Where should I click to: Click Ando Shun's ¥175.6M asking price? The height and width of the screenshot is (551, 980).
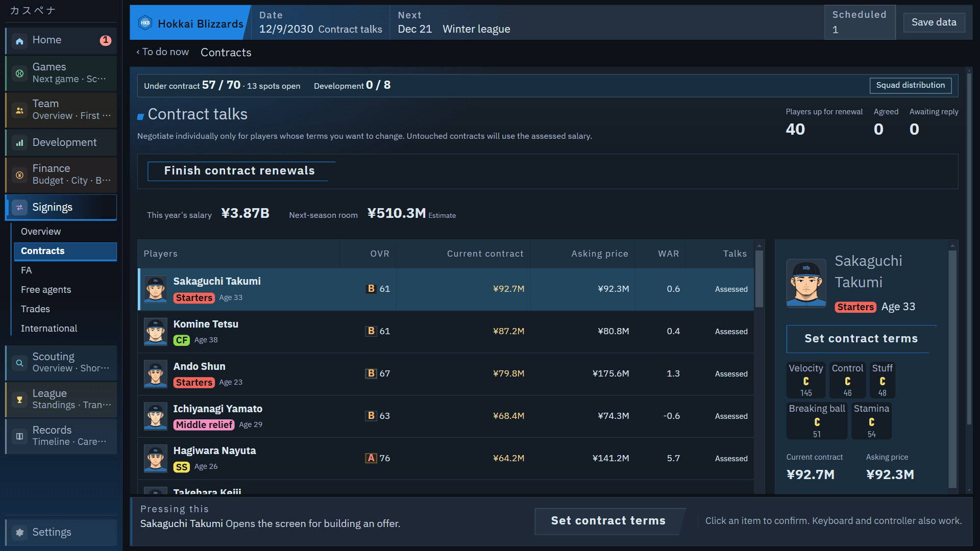610,374
